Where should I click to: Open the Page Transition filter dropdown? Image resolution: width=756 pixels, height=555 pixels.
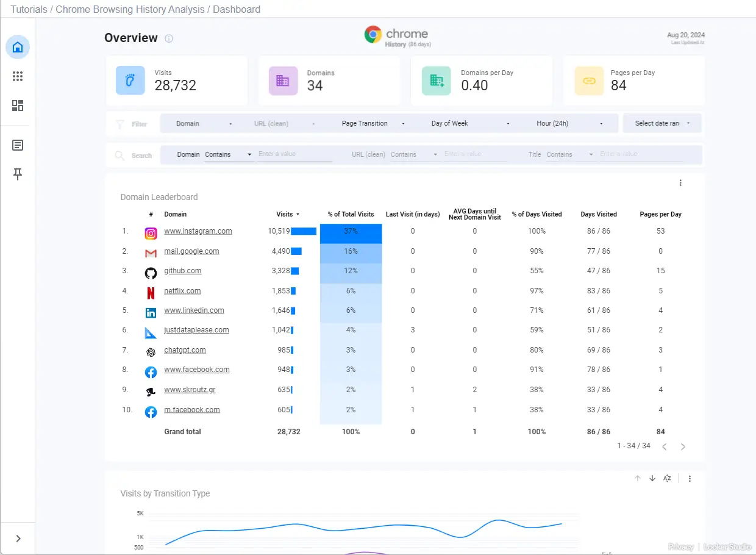click(373, 123)
